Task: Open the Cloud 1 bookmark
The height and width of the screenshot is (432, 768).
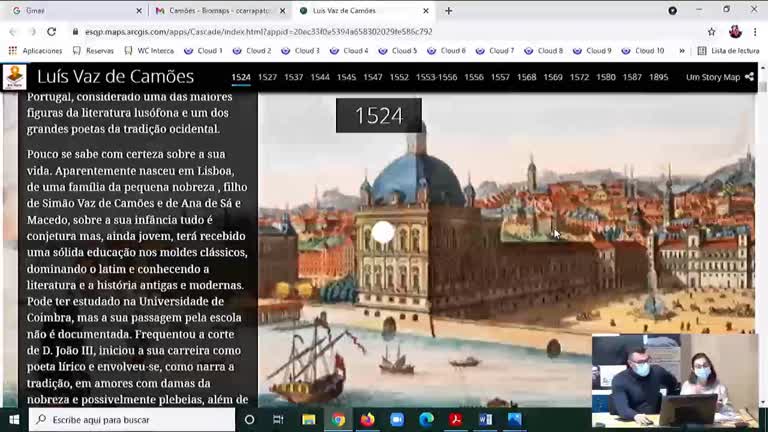Action: [x=203, y=50]
